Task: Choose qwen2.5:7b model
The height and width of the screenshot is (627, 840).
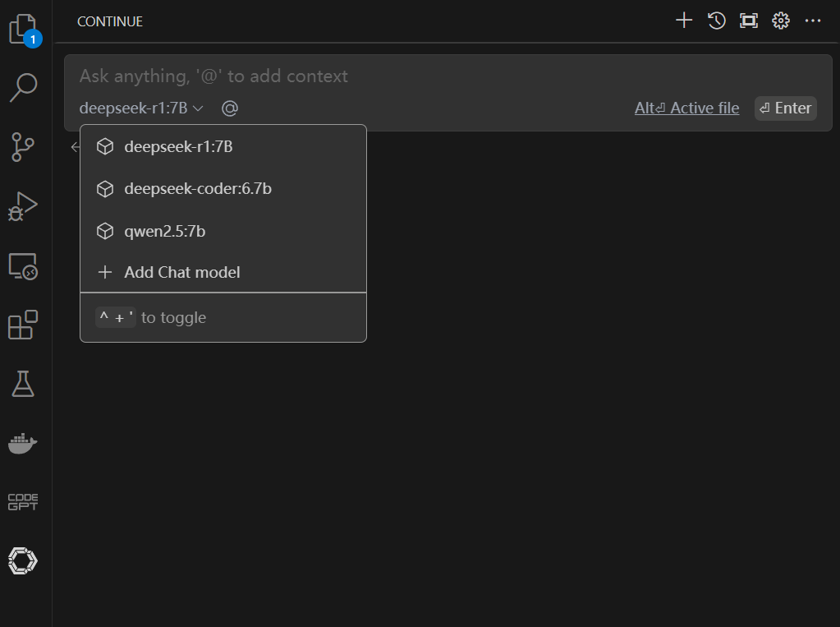Action: [x=164, y=232]
